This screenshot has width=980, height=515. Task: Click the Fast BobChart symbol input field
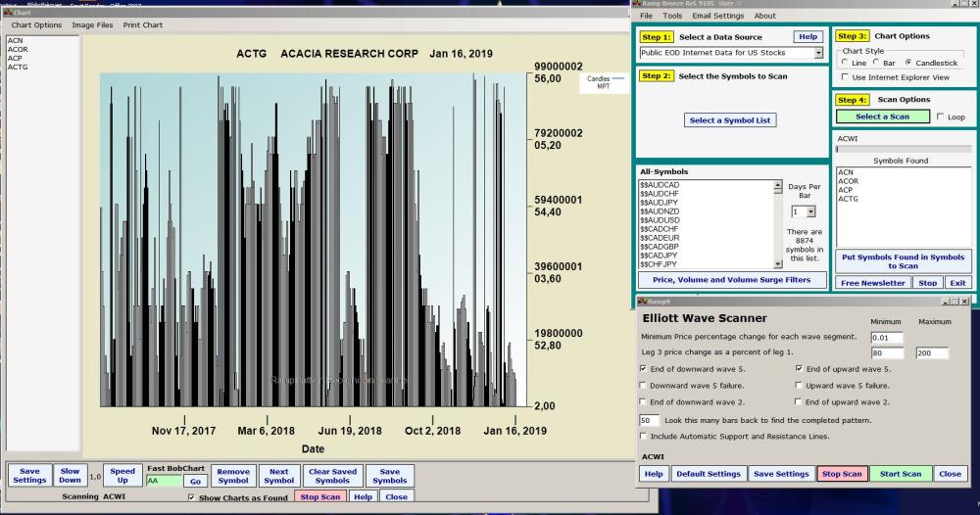coord(163,482)
